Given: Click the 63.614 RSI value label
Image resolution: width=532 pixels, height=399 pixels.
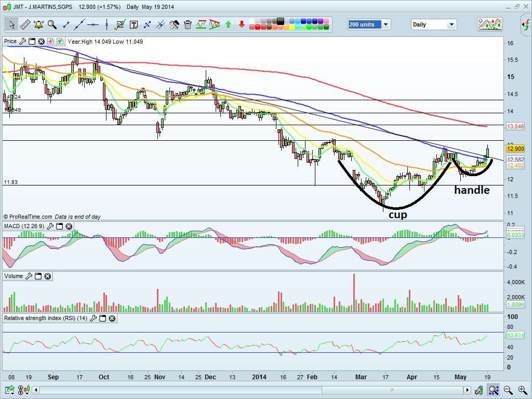Looking at the screenshot, I should (x=515, y=335).
